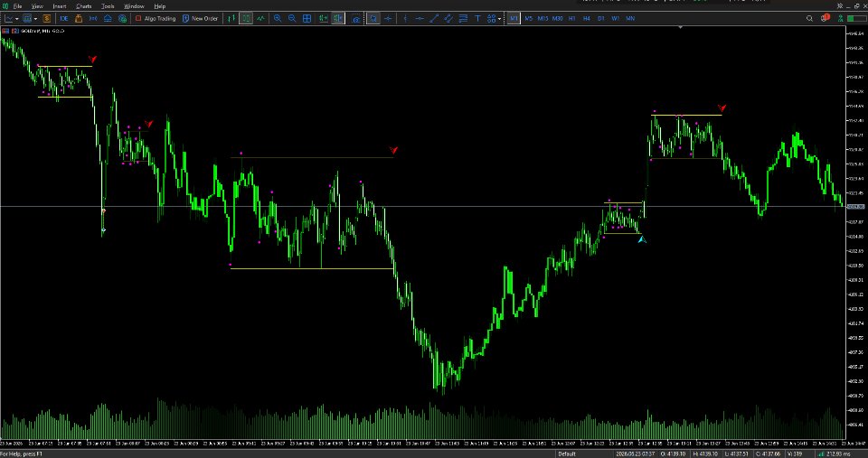Toggle chart auto scroll

[324, 18]
